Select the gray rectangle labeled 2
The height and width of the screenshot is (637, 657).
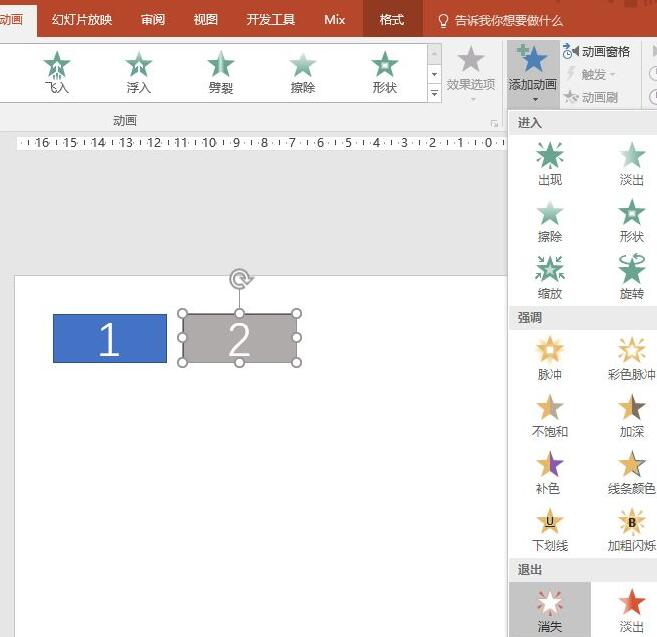(x=239, y=338)
